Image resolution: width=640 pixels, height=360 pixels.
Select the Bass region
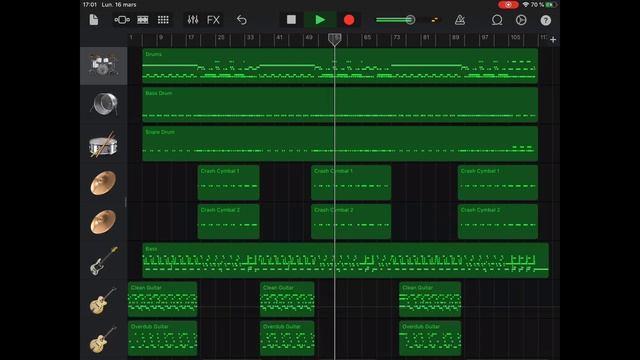coord(345,260)
